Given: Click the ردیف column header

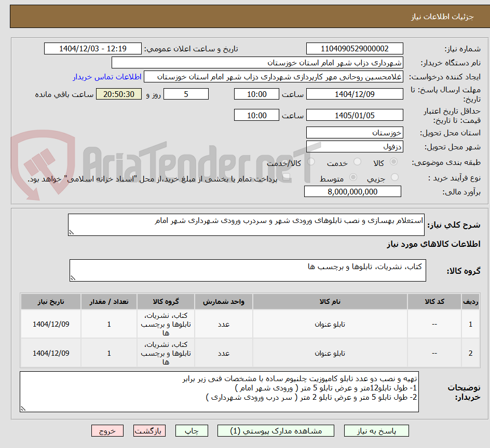Looking at the screenshot, I should pos(470,302).
